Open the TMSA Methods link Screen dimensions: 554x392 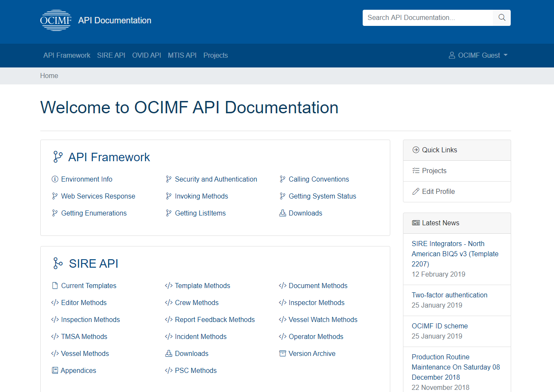pyautogui.click(x=84, y=336)
